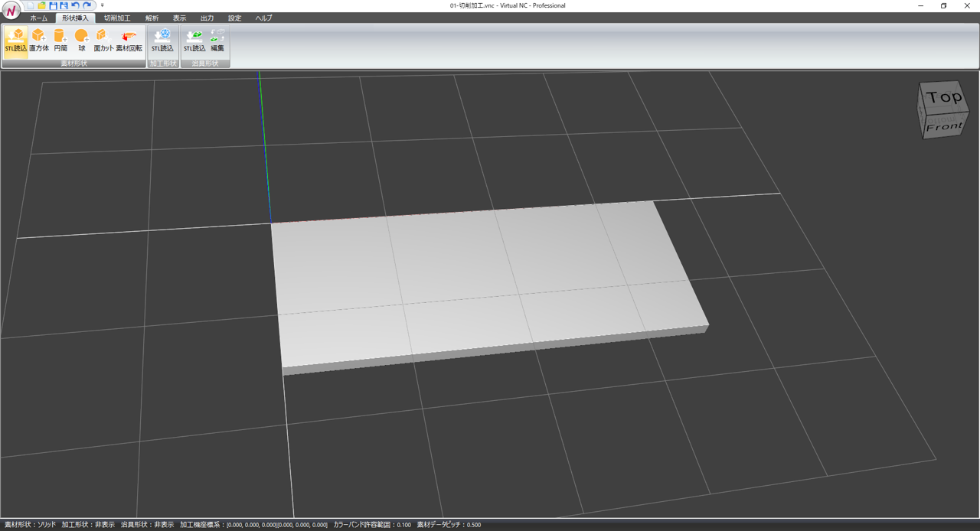Click the Top face of the view cube
Image resolution: width=980 pixels, height=531 pixels.
coord(944,97)
